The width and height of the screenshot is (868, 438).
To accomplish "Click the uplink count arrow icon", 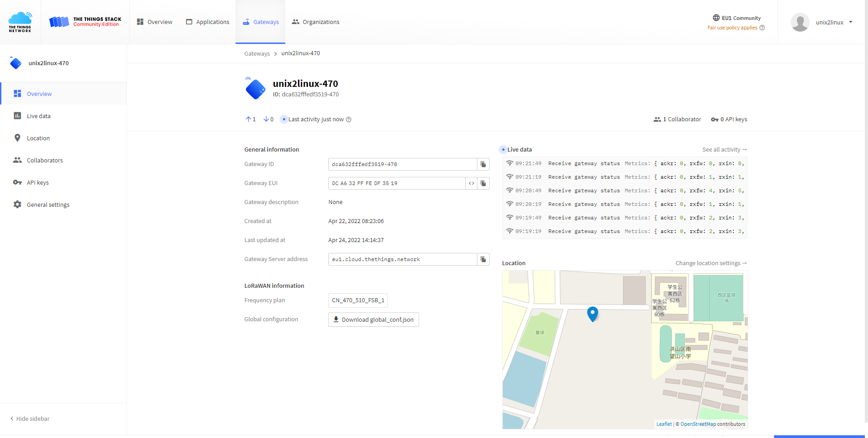I will point(248,119).
